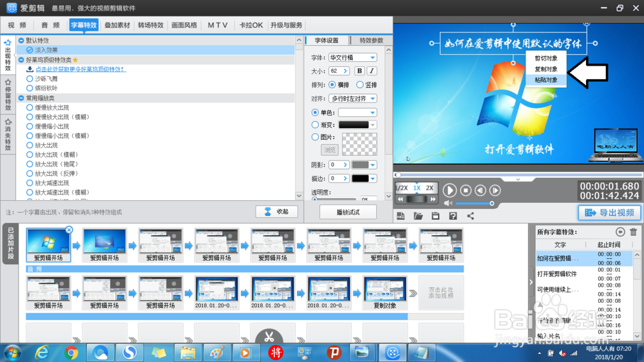Open the 卡拉OK tab
The height and width of the screenshot is (362, 644).
tap(251, 25)
